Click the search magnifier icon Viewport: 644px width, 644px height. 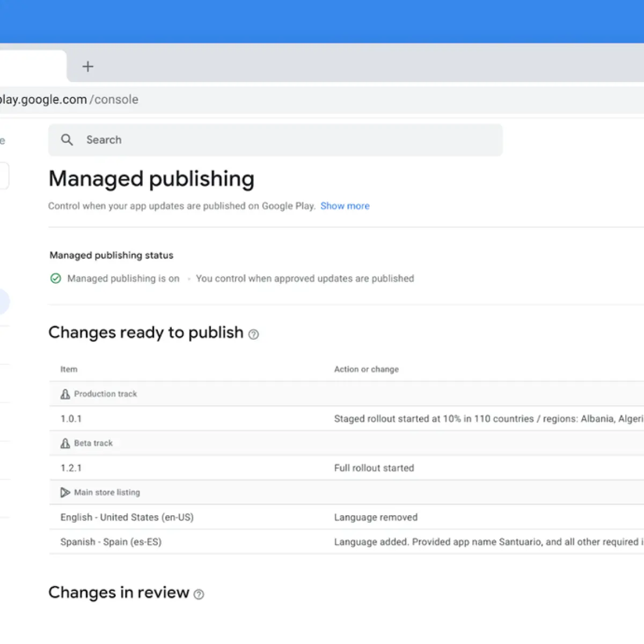[67, 140]
